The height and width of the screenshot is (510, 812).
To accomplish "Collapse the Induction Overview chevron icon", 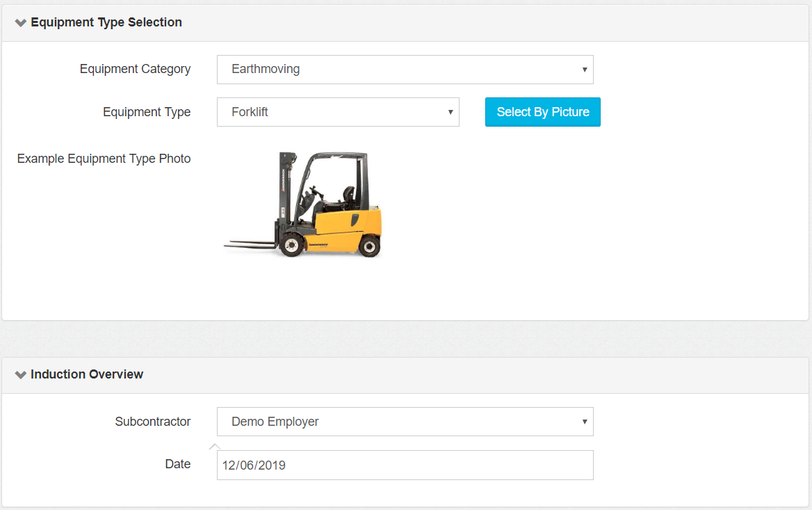I will click(x=21, y=375).
